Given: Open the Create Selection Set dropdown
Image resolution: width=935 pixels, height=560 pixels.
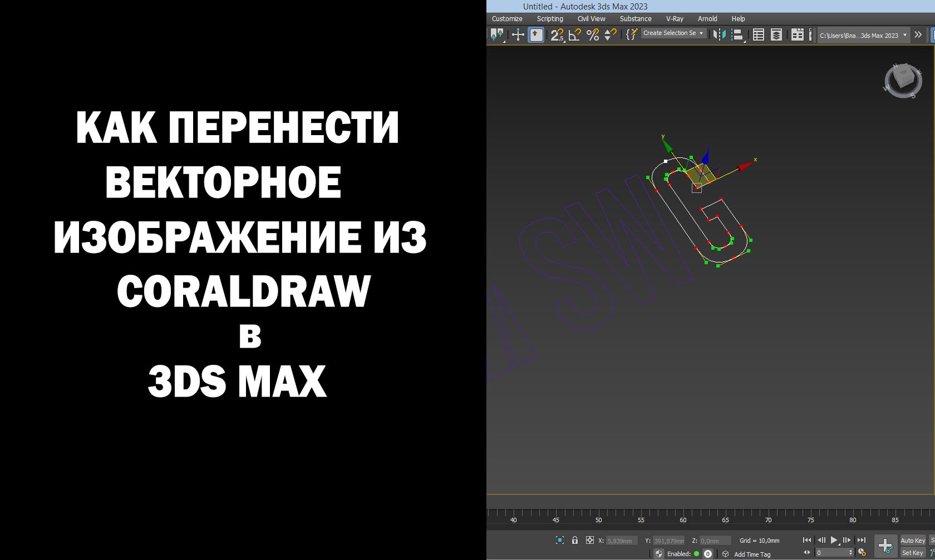Looking at the screenshot, I should 673,33.
